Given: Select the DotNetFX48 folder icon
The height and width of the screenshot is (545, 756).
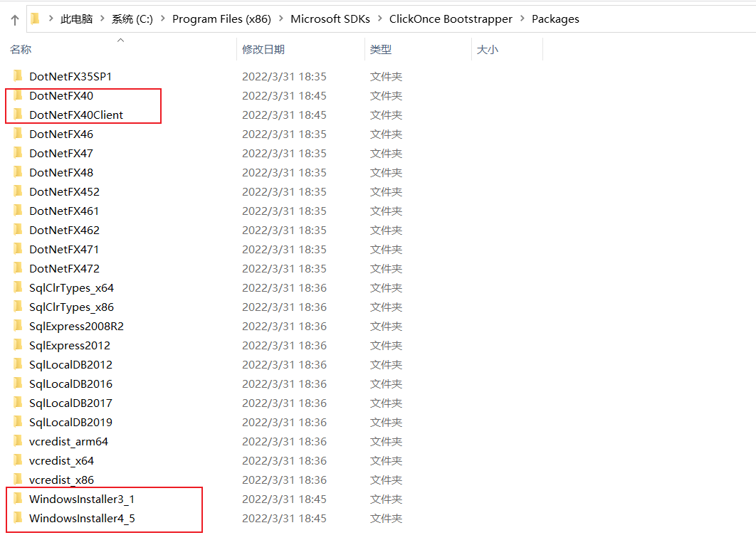Looking at the screenshot, I should (x=18, y=172).
